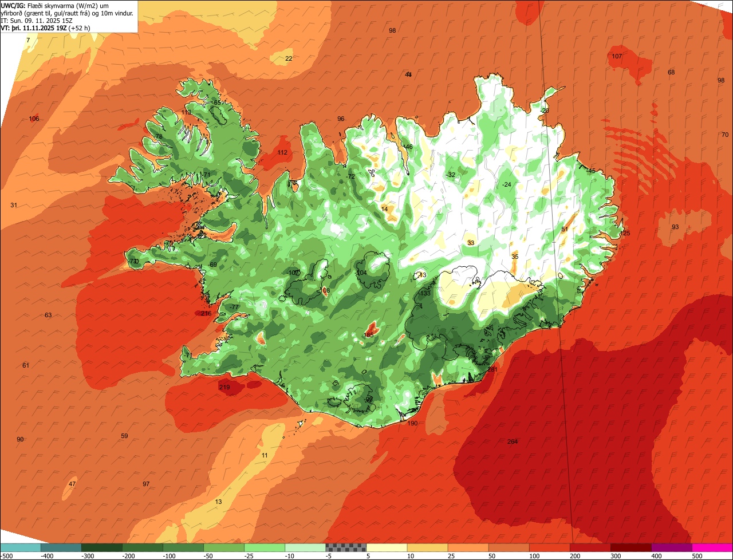Select the purple swatch between 400 and 500

coord(671,547)
